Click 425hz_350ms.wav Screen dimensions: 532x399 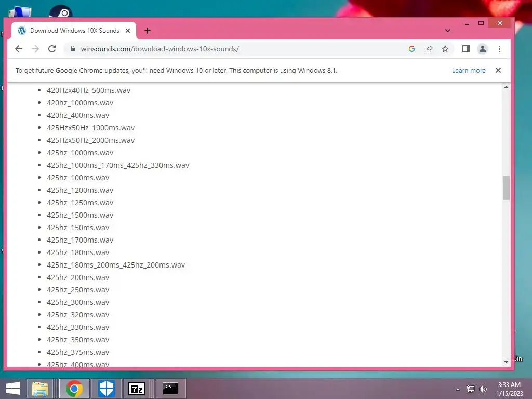78,340
